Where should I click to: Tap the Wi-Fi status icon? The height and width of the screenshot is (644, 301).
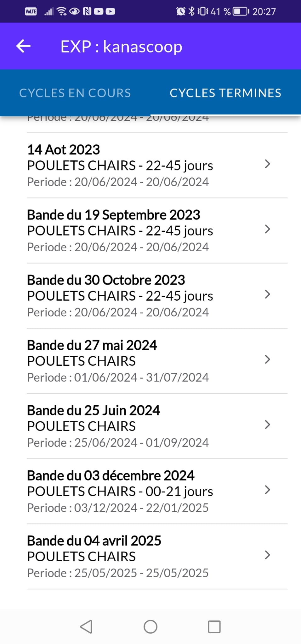pyautogui.click(x=62, y=12)
